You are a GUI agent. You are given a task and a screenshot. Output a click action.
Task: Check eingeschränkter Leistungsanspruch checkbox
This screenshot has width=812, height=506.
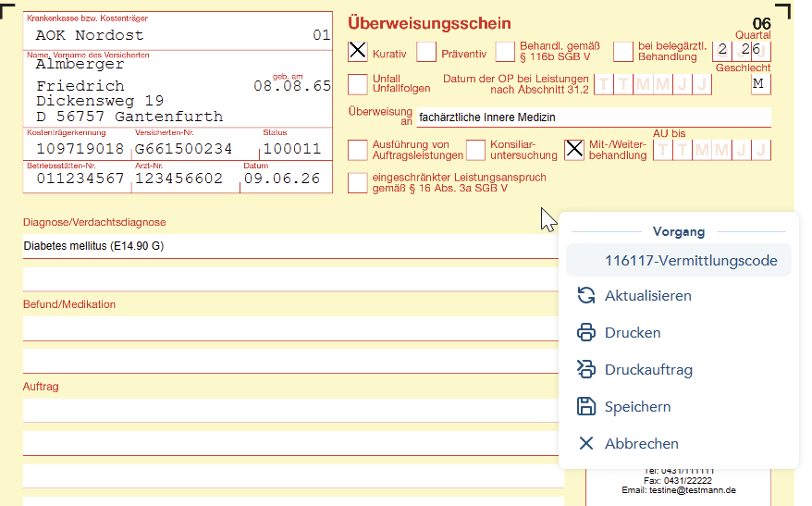click(x=357, y=183)
